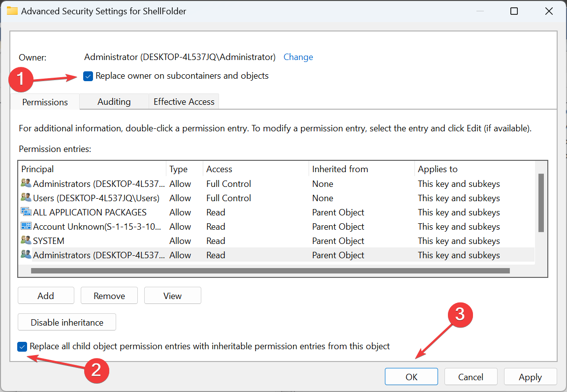Select first Administrators Full Control entry icon
The image size is (567, 392).
point(26,184)
